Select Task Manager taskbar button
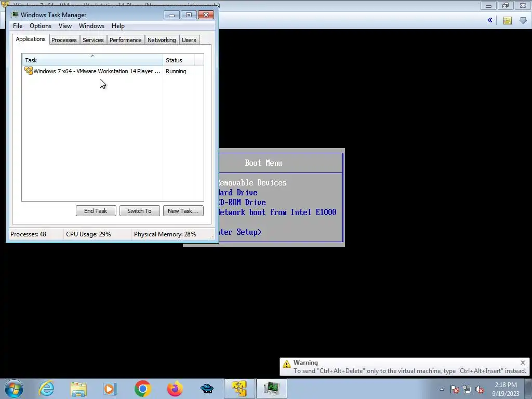This screenshot has height=399, width=532. 271,389
